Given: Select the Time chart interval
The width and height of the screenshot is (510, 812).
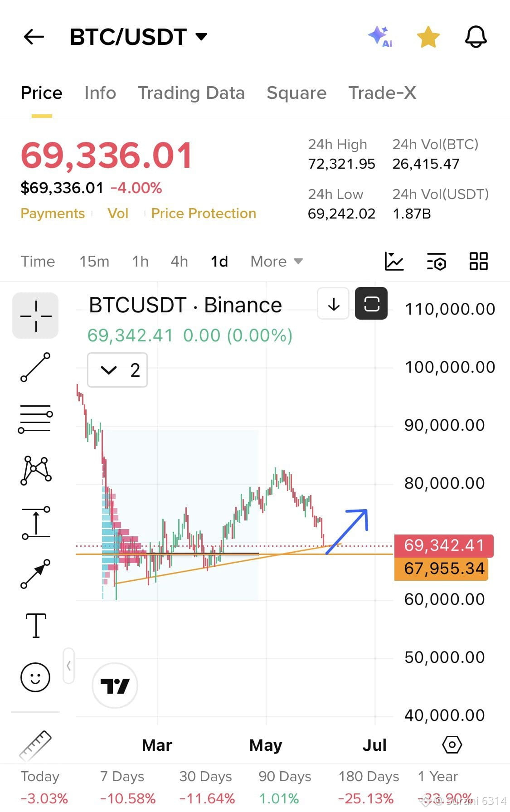Looking at the screenshot, I should [38, 262].
